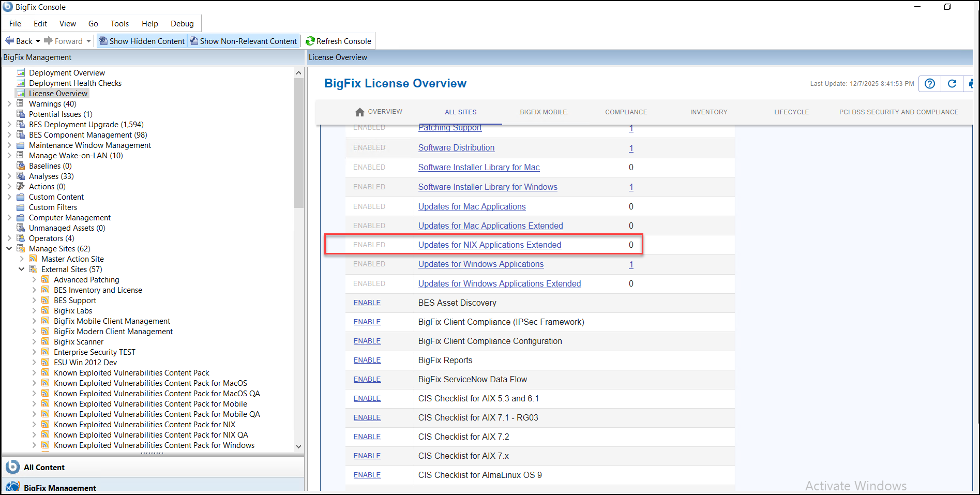Select Manage Wake-on-LAN (10) item
Screen dimensions: 980x495
(x=76, y=156)
